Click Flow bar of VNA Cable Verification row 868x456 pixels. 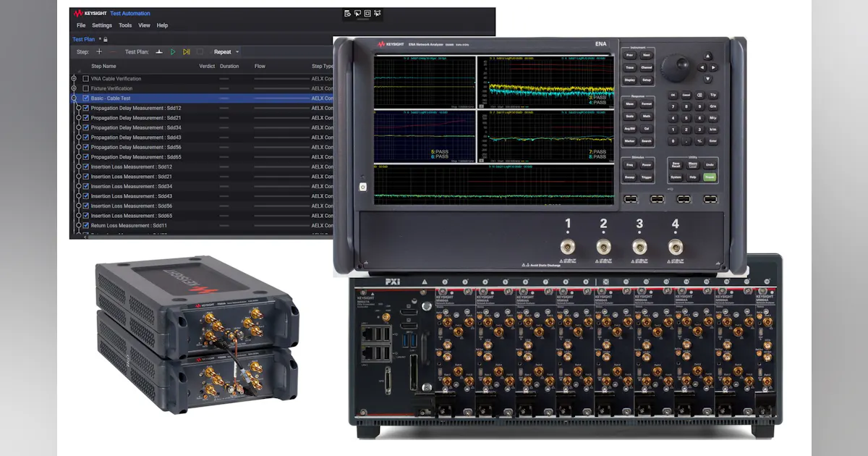[x=281, y=79]
